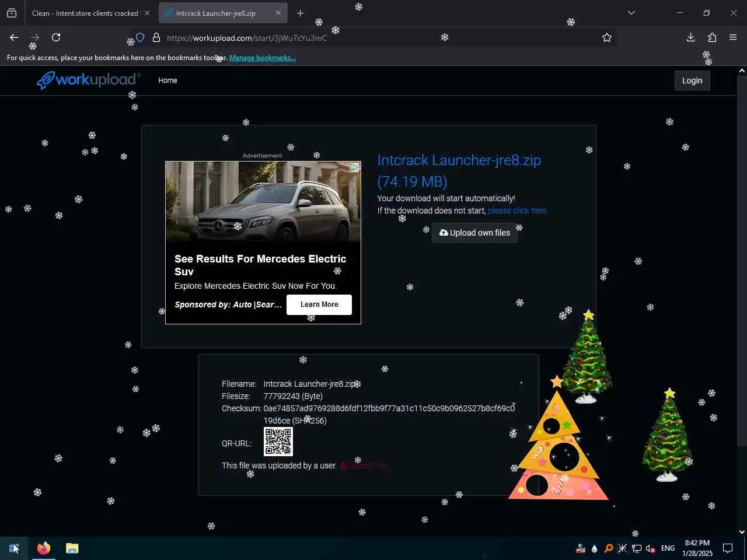Open the Firefox downloads panel icon
Screen dimensions: 747x560
(690, 37)
